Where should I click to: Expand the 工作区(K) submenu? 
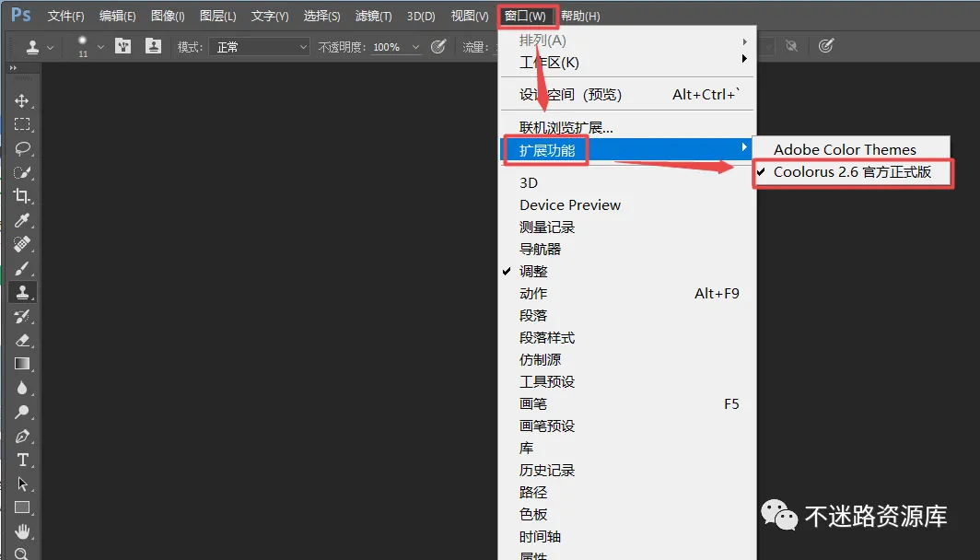point(627,63)
